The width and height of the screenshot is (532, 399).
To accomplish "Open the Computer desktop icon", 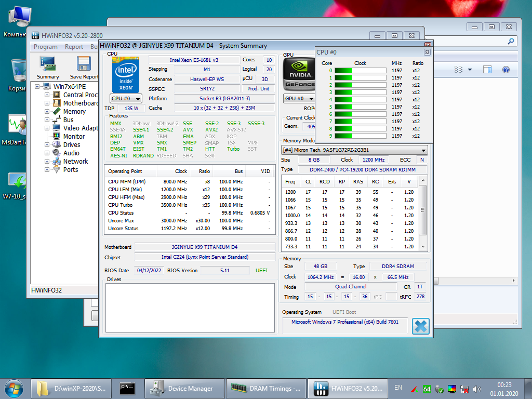I will 19,17.
